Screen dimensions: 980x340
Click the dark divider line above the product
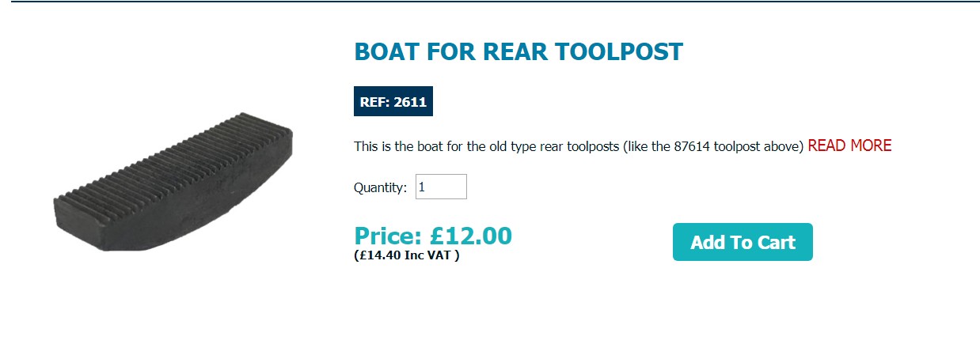[490, 1]
